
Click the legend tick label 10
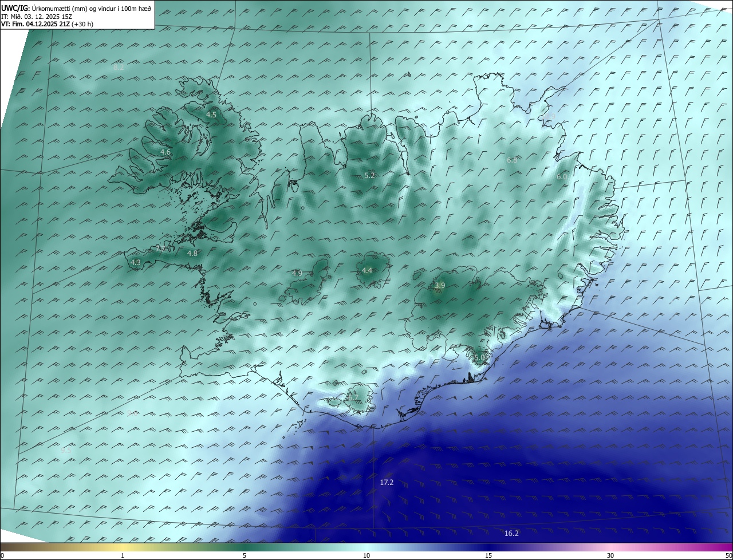coord(366,555)
